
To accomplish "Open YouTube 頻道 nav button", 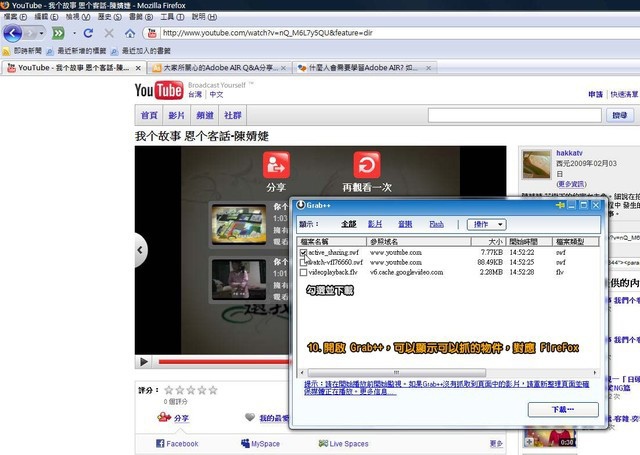I will point(204,115).
